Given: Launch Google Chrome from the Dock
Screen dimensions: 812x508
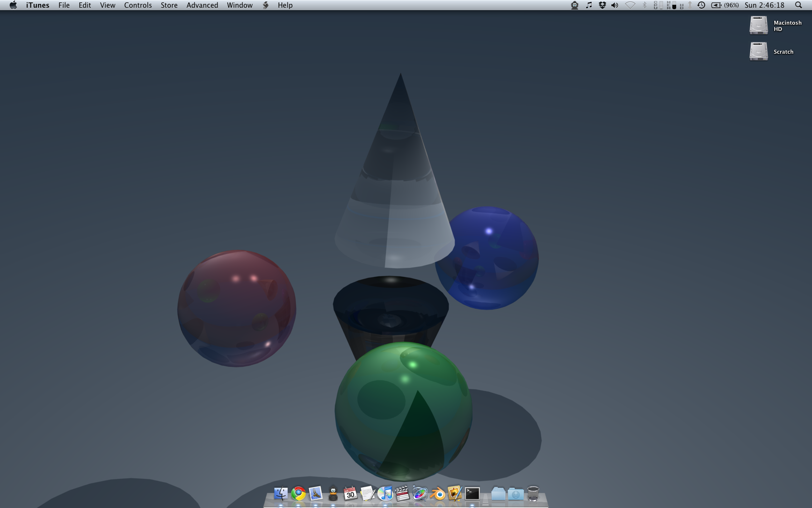Looking at the screenshot, I should [x=299, y=493].
